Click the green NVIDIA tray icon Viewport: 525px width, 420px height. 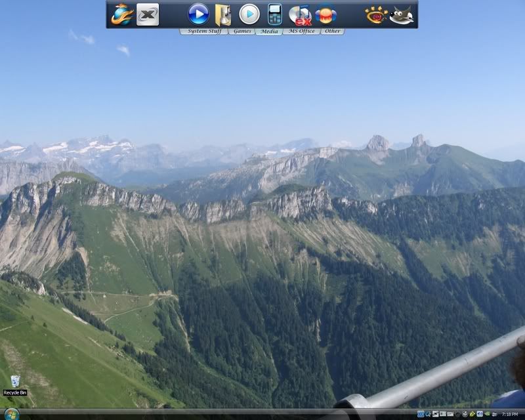488,414
